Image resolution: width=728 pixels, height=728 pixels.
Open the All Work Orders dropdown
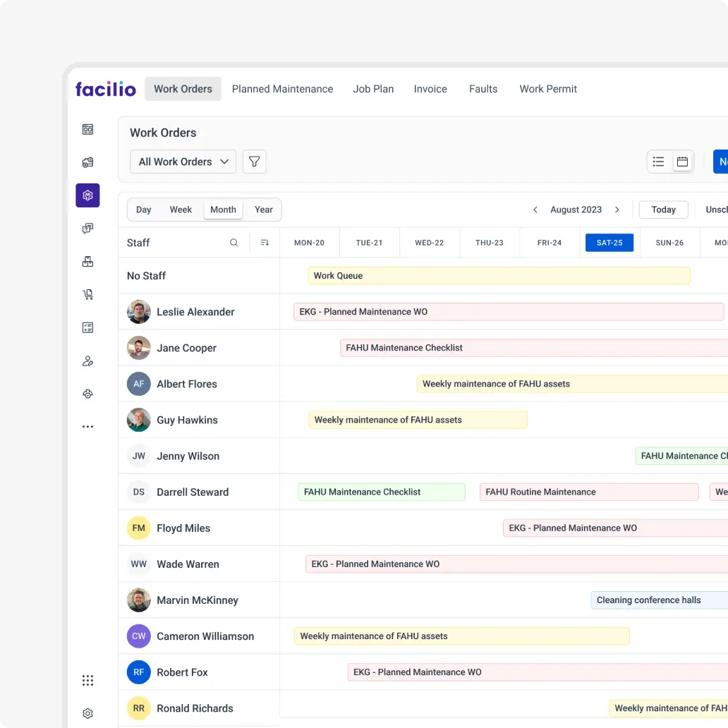(x=182, y=162)
